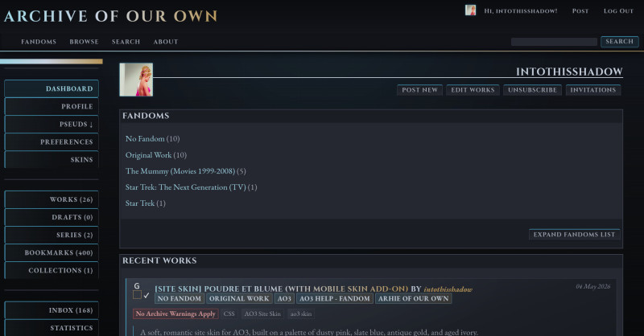This screenshot has width=644, height=336.
Task: Select Dashboard in the sidebar
Action: [52, 88]
